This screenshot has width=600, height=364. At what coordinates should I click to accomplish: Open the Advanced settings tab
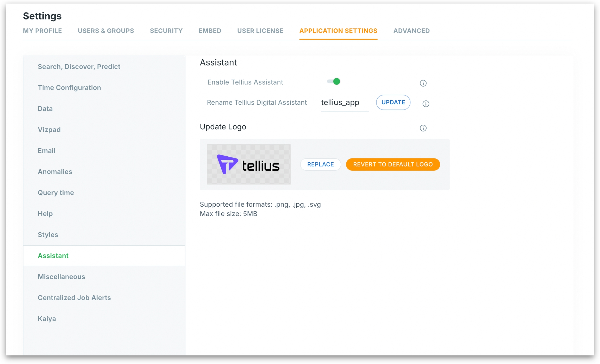[411, 31]
